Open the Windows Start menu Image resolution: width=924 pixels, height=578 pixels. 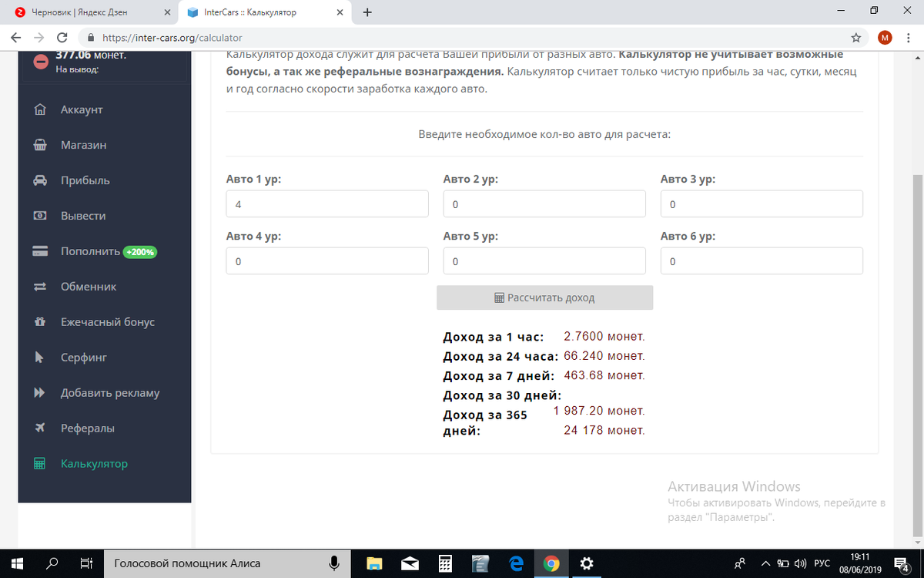17,563
